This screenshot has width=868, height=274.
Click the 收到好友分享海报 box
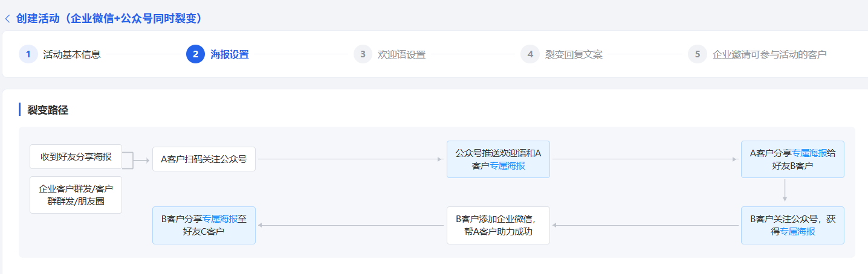tap(76, 157)
